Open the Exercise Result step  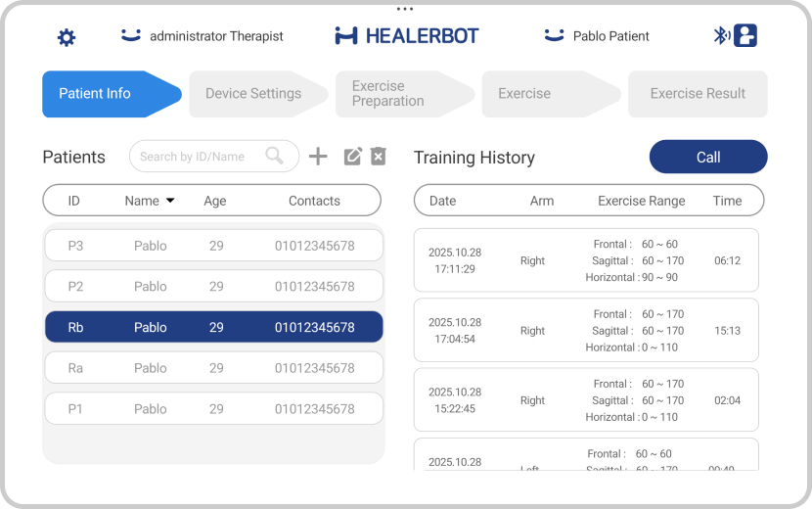[x=698, y=94]
